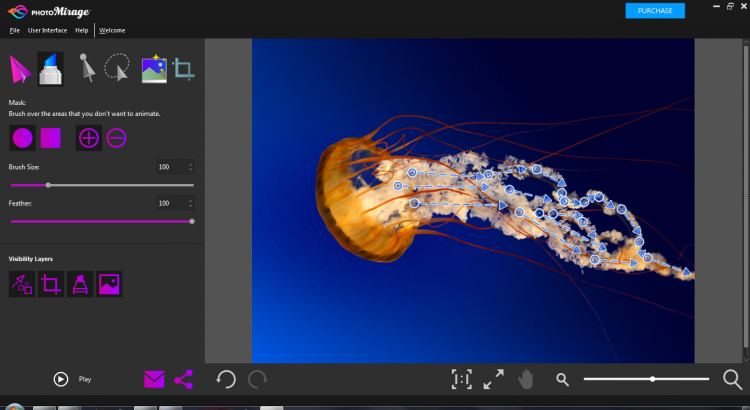Toggle image visibility layer

[109, 284]
